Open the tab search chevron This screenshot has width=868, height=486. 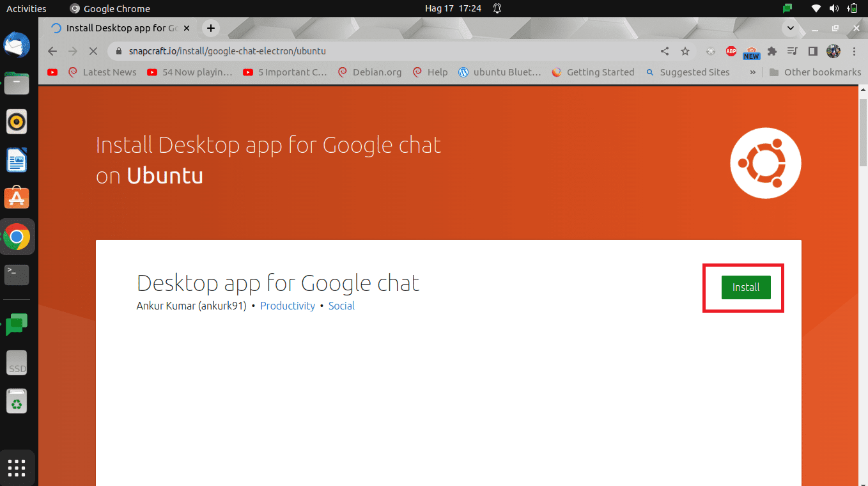[x=791, y=28]
